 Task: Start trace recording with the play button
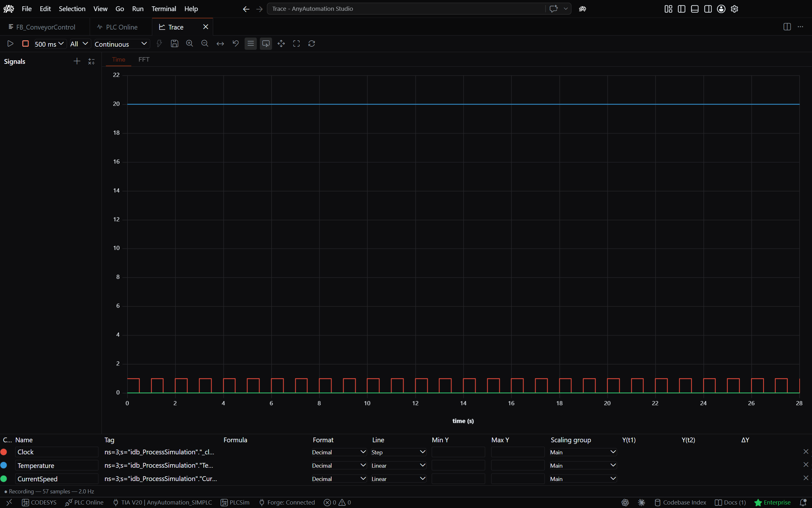click(x=10, y=44)
